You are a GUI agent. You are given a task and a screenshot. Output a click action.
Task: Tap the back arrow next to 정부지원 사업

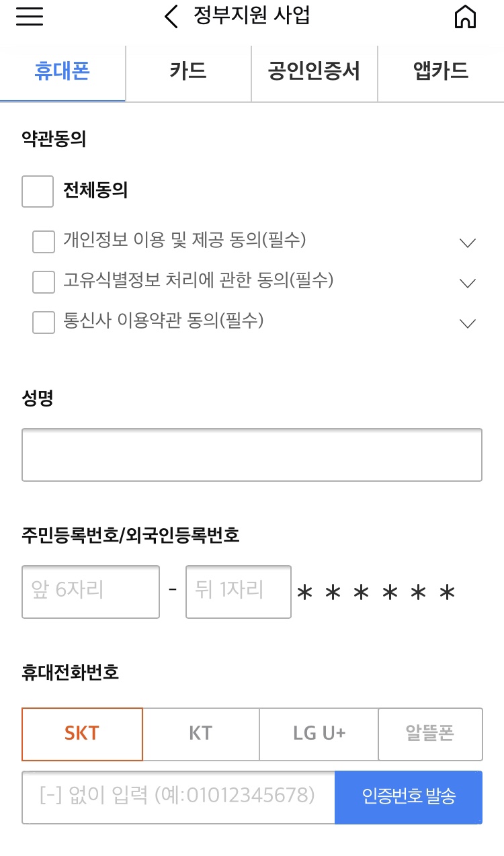[171, 17]
